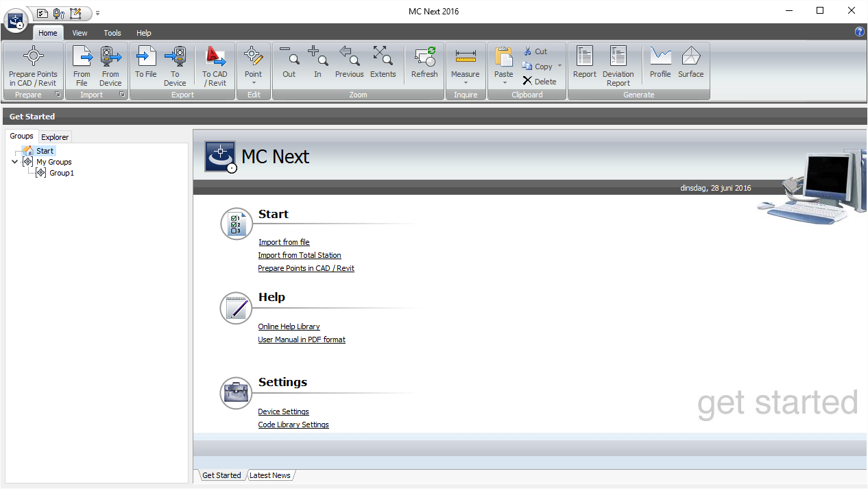Switch to the Explorer panel tab
Viewport: 868px width, 489px height.
tap(55, 137)
